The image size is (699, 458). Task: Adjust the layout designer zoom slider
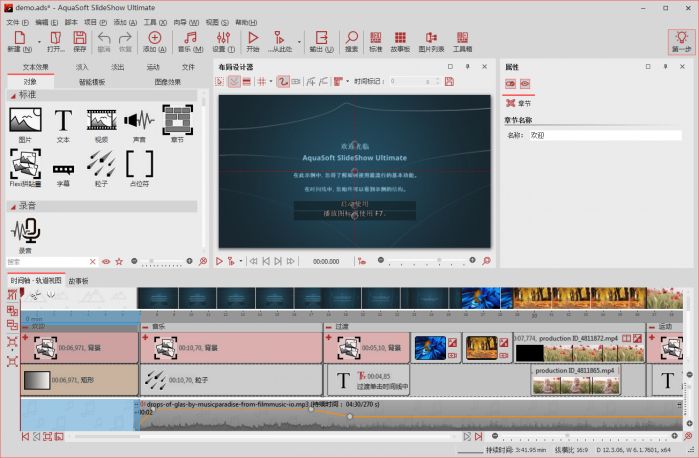426,261
